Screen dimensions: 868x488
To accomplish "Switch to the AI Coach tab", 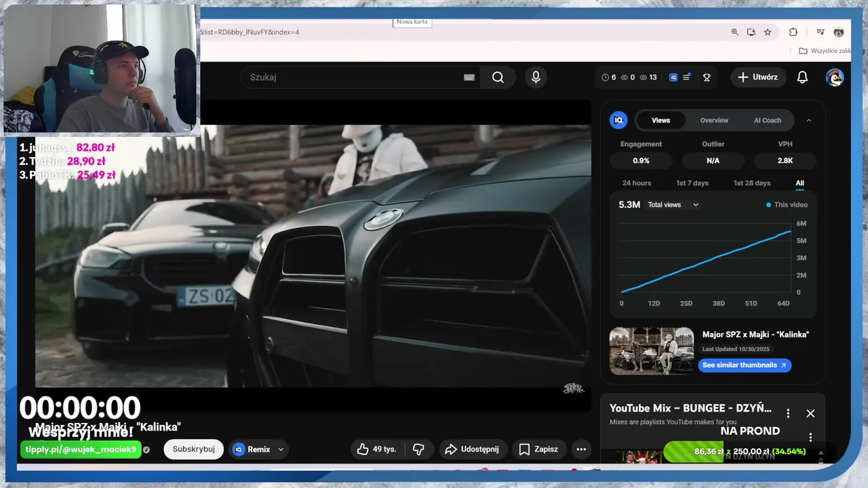I will (768, 120).
